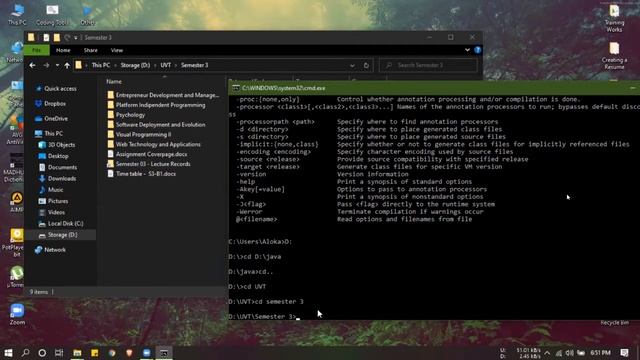Open the volume control in the system tray

(x=570, y=353)
